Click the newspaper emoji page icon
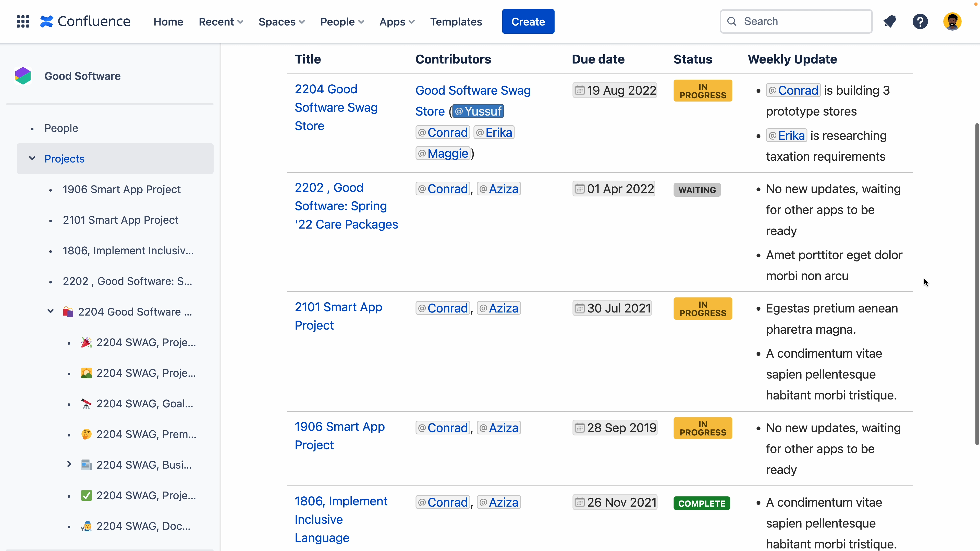This screenshot has height=551, width=980. [x=86, y=465]
